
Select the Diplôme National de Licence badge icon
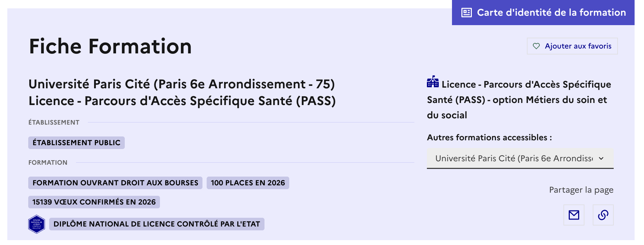36,224
